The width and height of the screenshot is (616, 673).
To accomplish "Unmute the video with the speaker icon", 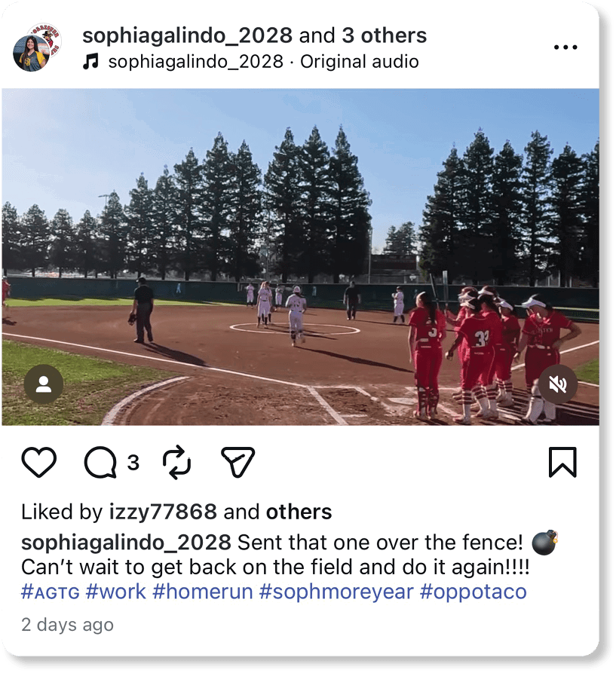I will pos(558,384).
